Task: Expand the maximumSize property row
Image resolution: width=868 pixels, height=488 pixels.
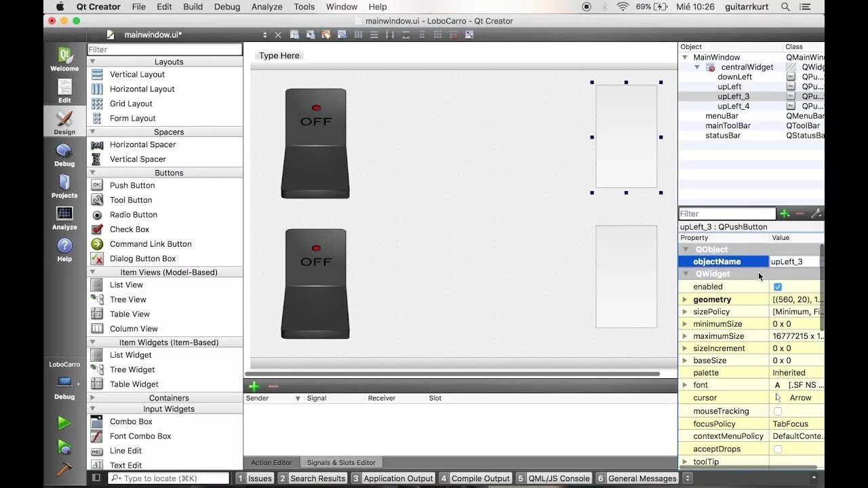Action: (685, 336)
